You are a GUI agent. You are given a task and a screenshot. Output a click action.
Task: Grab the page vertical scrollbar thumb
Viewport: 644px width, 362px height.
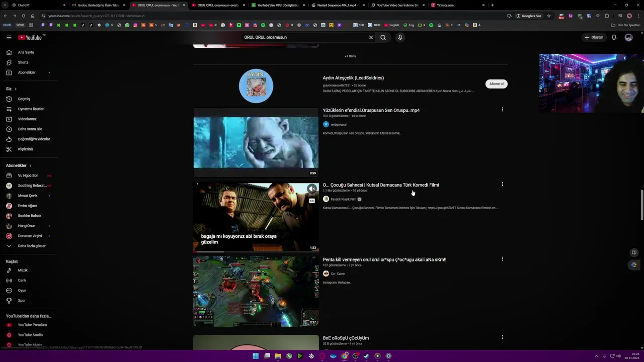point(641,205)
